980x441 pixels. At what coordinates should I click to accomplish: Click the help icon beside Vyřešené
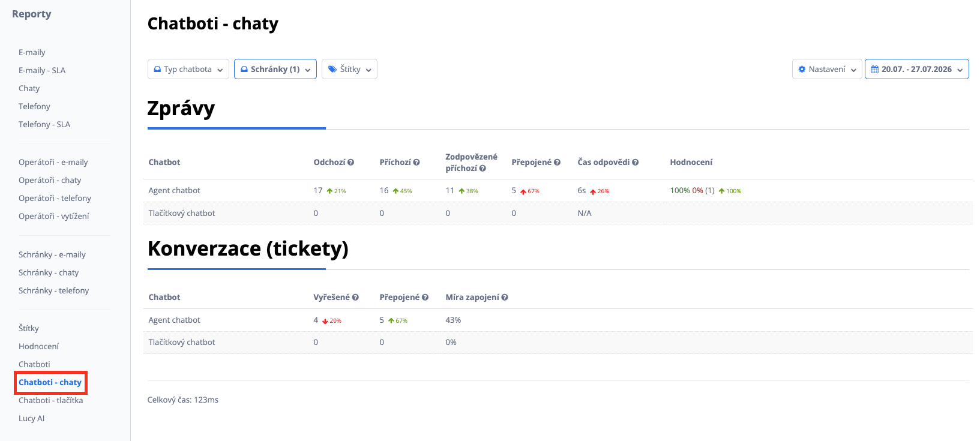pyautogui.click(x=355, y=297)
